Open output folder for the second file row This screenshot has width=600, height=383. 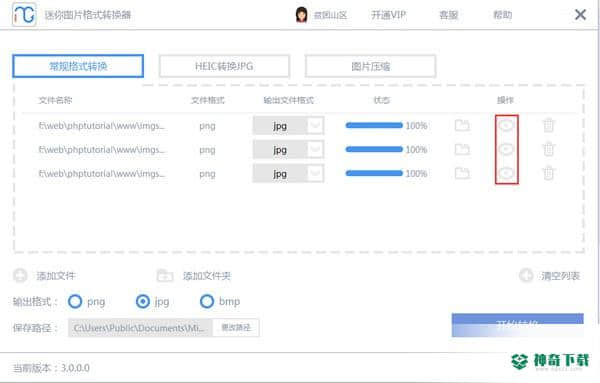coord(462,149)
